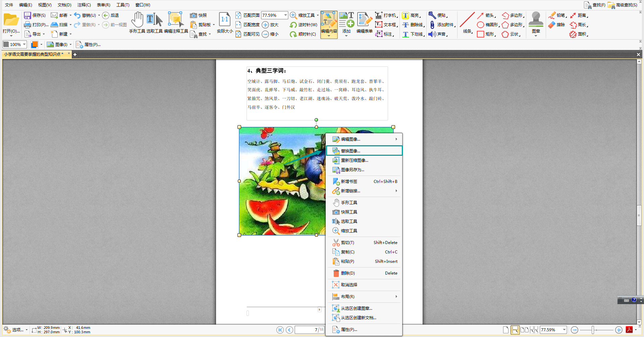Click Zoom Out (缩小) toolbar icon
Image resolution: width=644 pixels, height=337 pixels.
(270, 34)
